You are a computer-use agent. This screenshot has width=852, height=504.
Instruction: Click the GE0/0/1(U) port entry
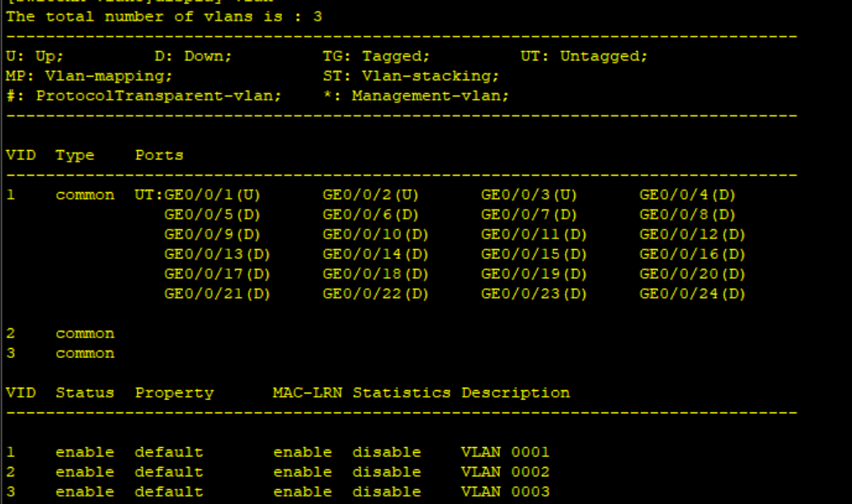(x=212, y=195)
